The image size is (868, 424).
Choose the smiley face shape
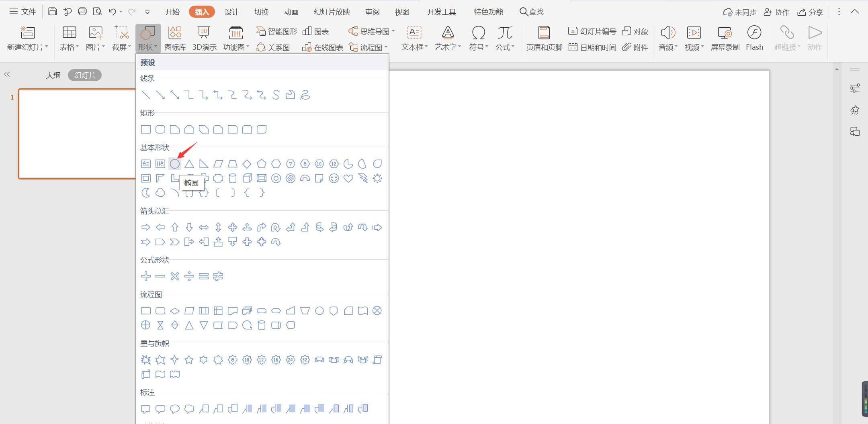334,178
